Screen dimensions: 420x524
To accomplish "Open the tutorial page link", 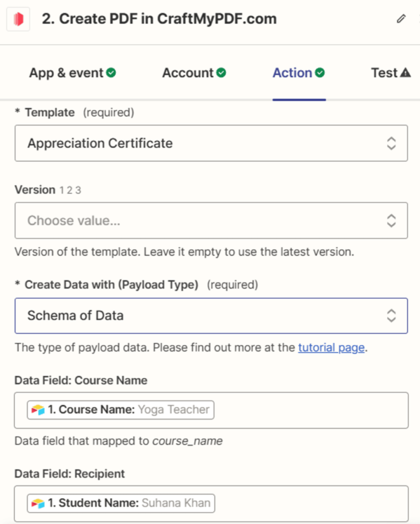I will tap(331, 347).
